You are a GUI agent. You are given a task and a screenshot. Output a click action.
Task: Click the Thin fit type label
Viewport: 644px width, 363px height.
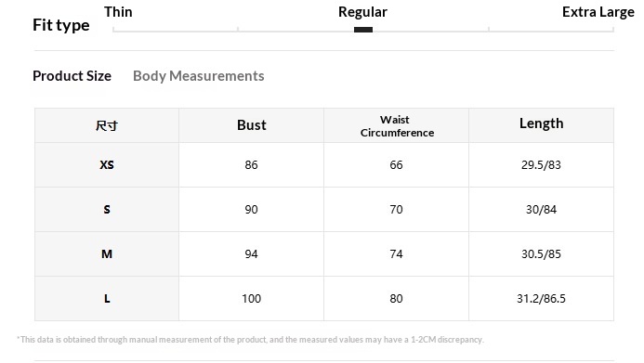[118, 12]
